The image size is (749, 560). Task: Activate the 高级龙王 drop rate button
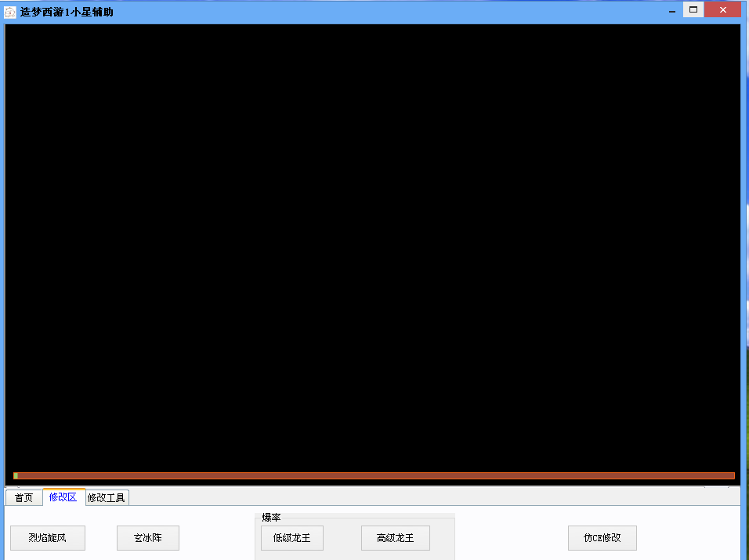pyautogui.click(x=396, y=538)
